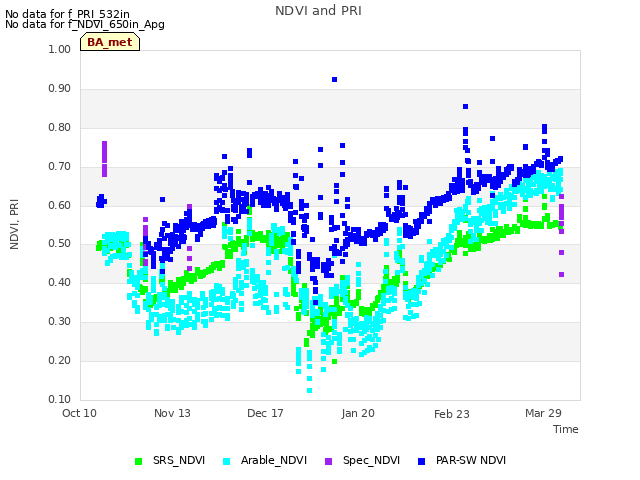Click the Time x-axis label
Viewport: 640px width, 480px height.
(x=566, y=429)
